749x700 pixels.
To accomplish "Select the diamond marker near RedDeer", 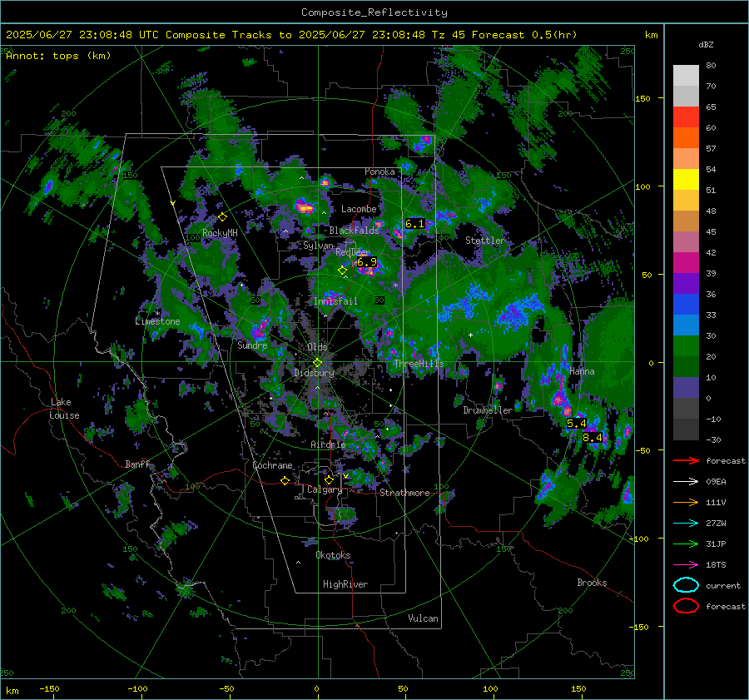I will [x=343, y=271].
